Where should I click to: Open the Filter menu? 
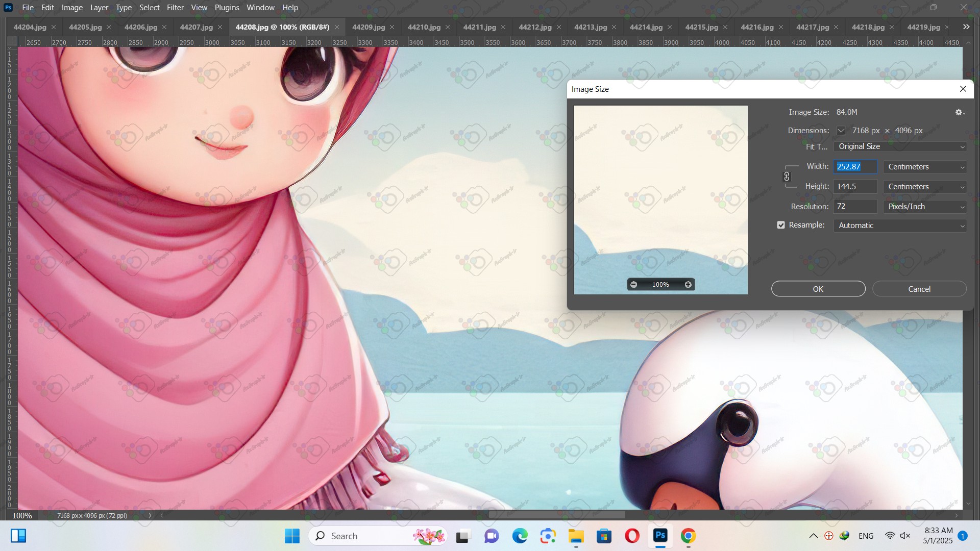(175, 8)
